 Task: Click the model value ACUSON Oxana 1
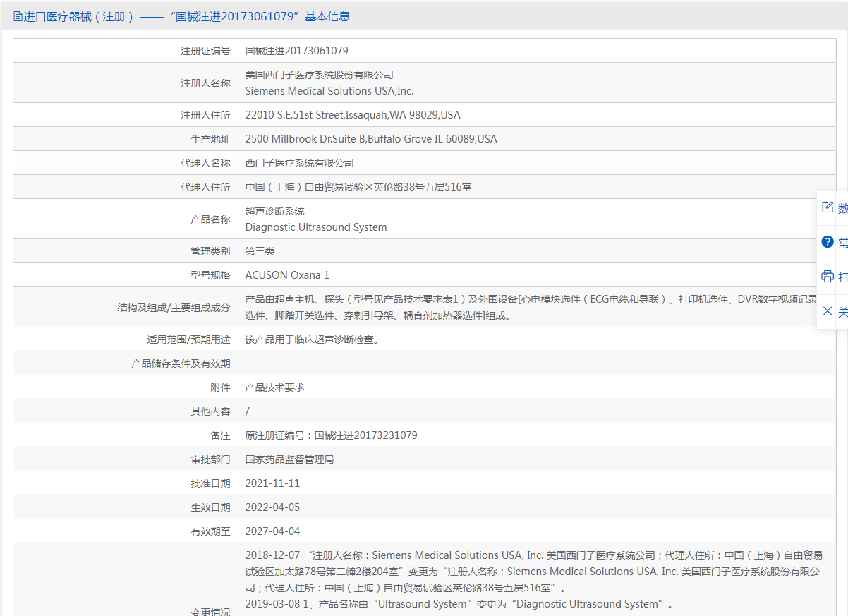pos(287,275)
